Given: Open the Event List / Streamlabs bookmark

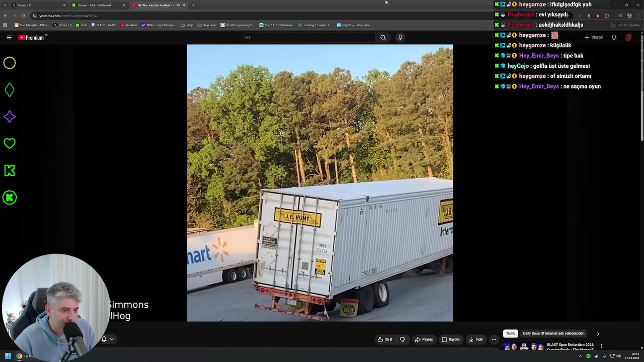Looking at the screenshot, I should 277,25.
